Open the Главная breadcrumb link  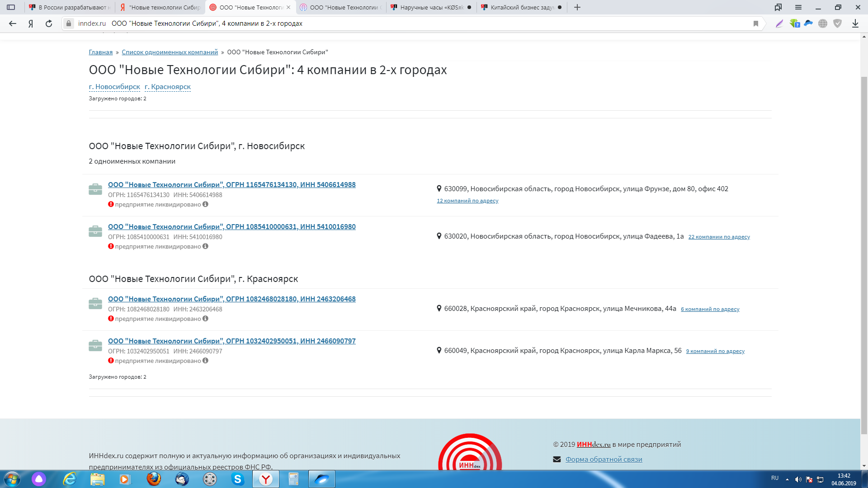[101, 52]
